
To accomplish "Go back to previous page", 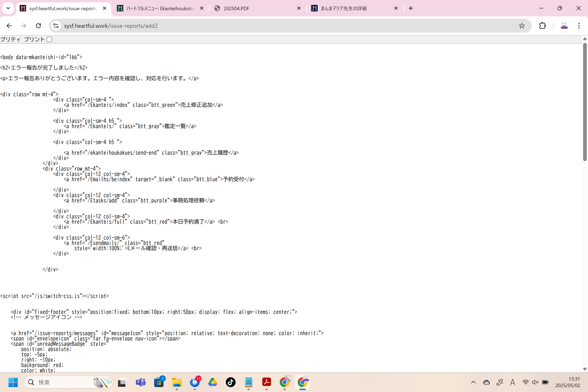I will [x=9, y=26].
